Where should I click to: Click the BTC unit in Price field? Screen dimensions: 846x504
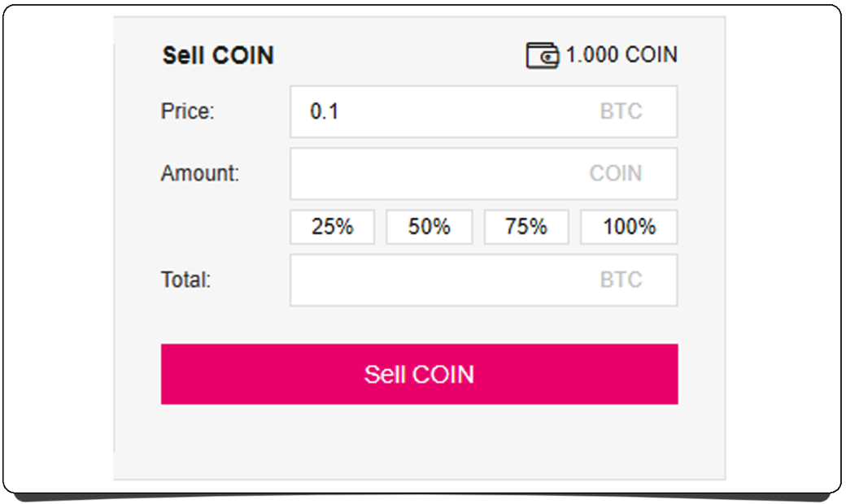[621, 111]
